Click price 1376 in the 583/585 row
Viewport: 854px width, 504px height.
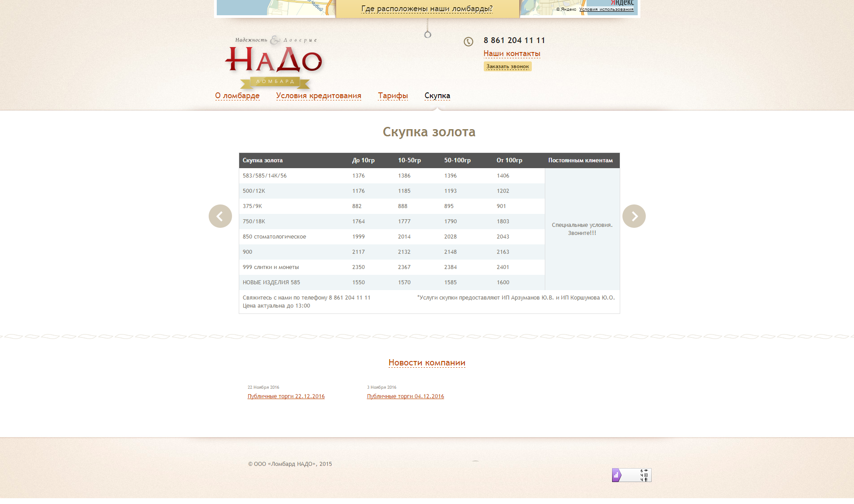point(359,176)
